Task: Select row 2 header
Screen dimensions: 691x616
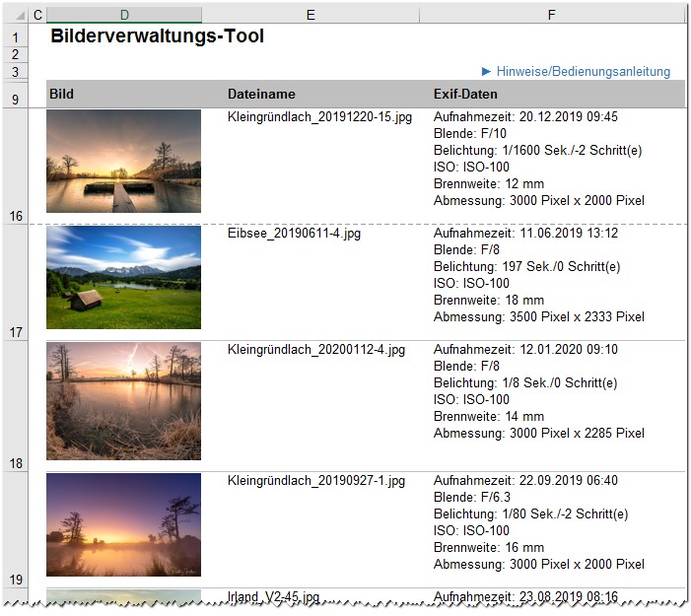Action: click(16, 54)
